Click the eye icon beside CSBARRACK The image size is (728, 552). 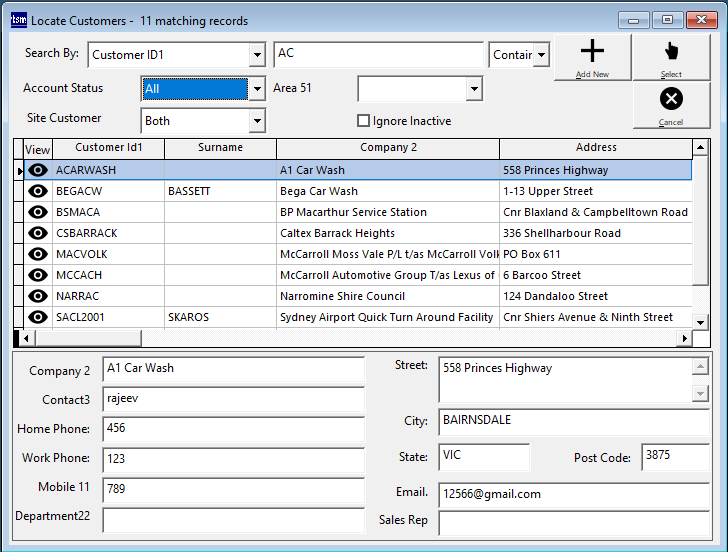38,233
